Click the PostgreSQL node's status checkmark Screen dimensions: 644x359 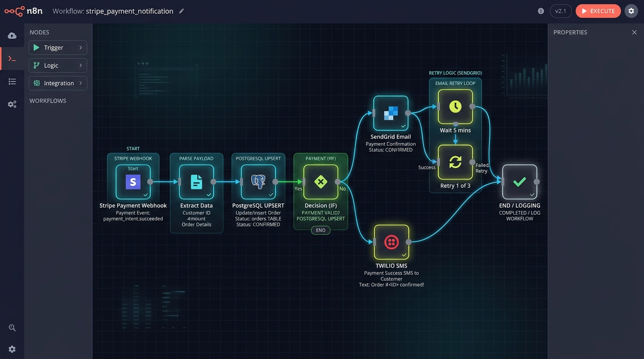(x=271, y=194)
